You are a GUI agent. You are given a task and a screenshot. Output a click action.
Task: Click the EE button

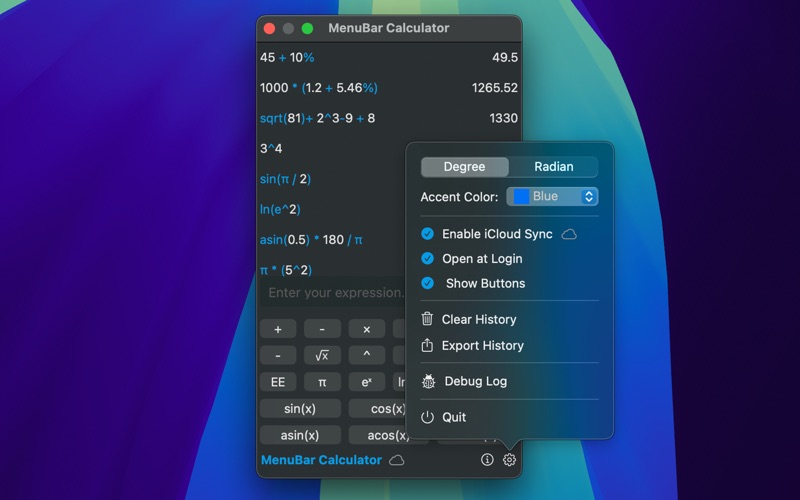278,382
